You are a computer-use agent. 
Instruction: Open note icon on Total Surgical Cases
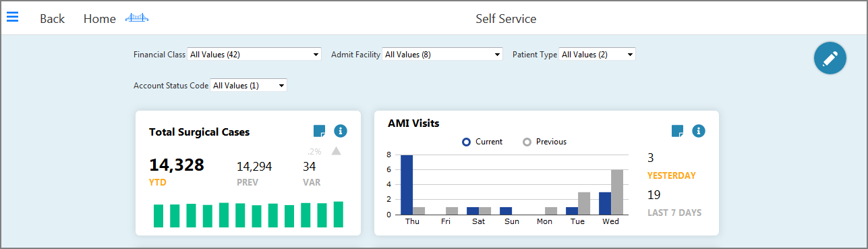click(x=320, y=131)
